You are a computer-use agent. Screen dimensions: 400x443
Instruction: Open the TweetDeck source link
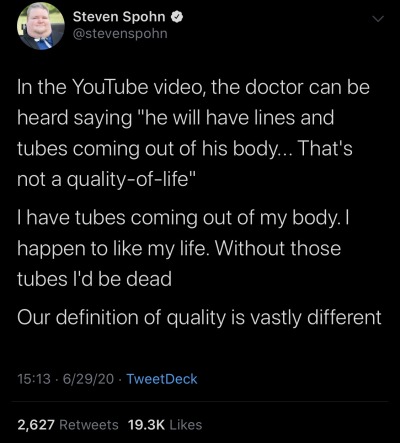[x=162, y=379]
